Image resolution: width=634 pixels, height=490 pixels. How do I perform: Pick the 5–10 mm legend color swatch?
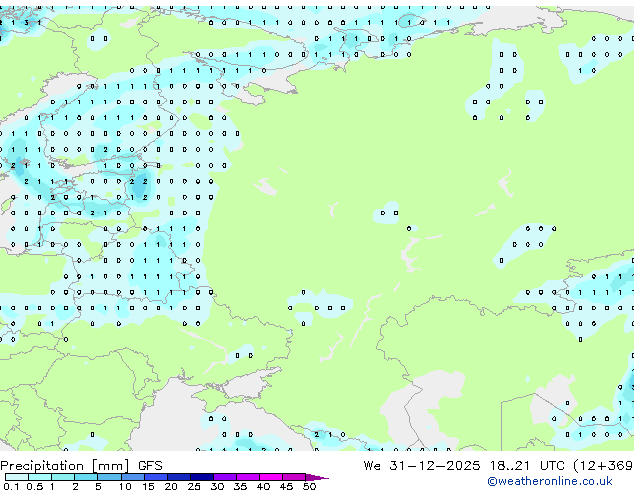109,477
